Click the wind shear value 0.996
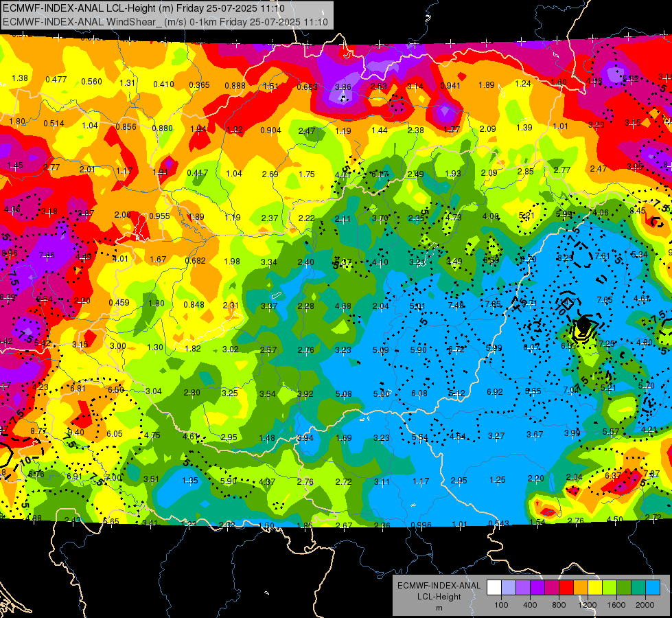Image resolution: width=672 pixels, height=618 pixels. [x=421, y=525]
